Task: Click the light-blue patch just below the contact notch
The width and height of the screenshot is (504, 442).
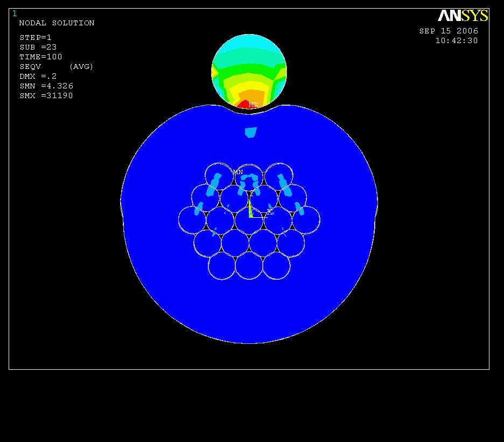Action: [251, 132]
